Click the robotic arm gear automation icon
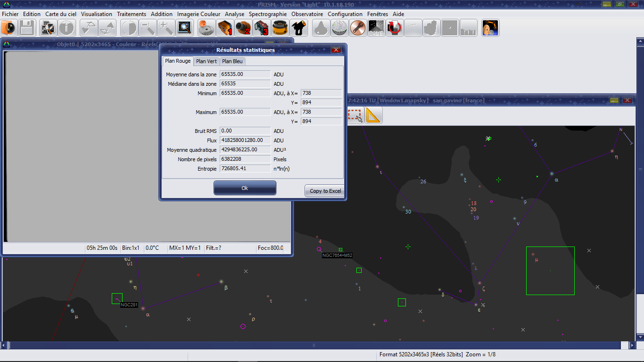644x362 pixels. [x=490, y=28]
